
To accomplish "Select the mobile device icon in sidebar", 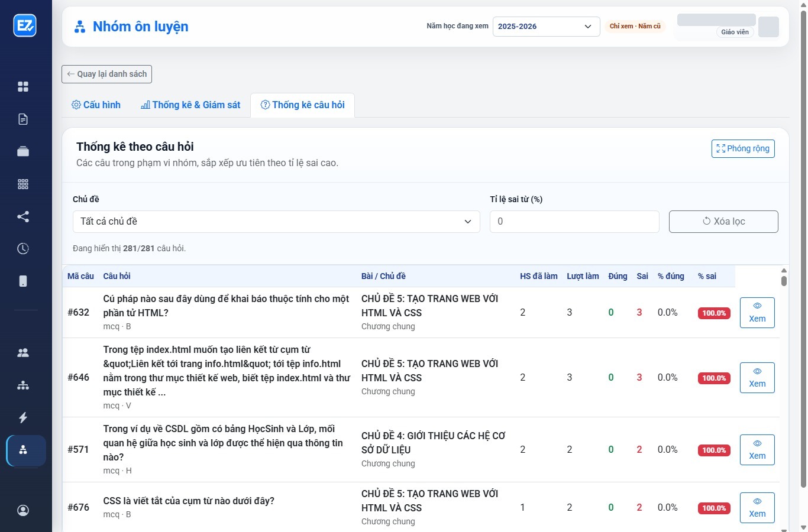I will click(23, 281).
